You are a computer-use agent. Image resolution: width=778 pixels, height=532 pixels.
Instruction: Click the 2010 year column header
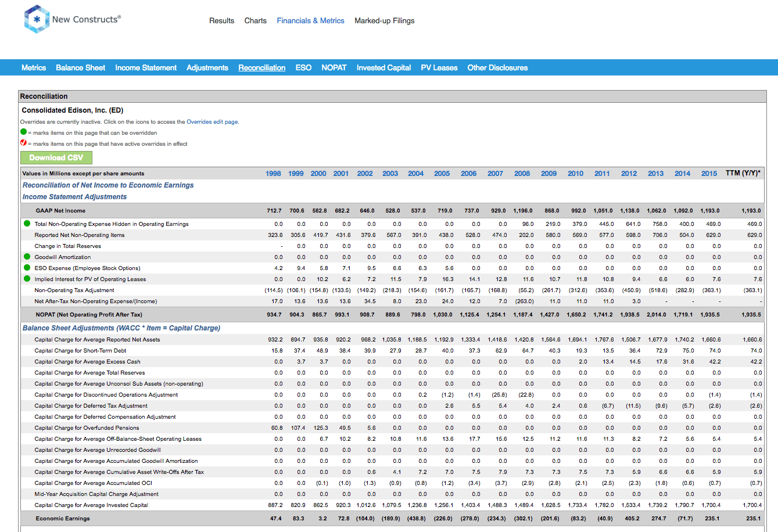[576, 173]
